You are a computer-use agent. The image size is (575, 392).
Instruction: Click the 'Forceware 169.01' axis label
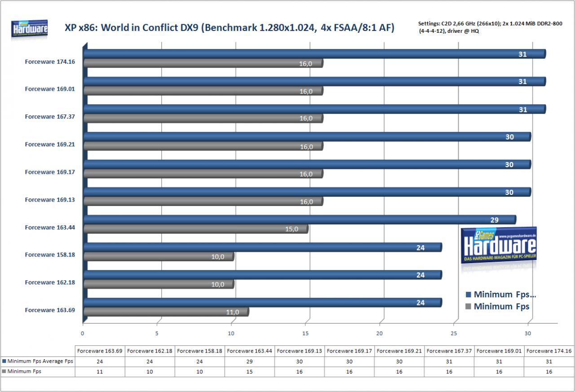(50, 89)
